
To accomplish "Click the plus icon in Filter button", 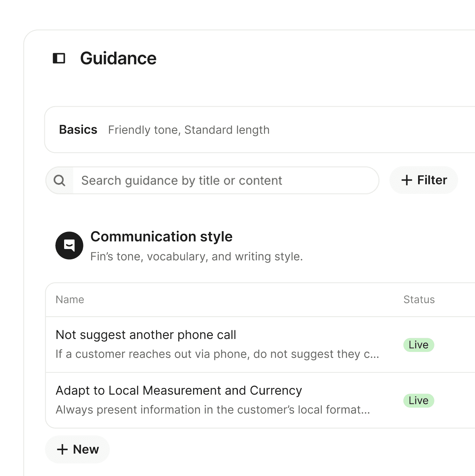I will pos(407,180).
